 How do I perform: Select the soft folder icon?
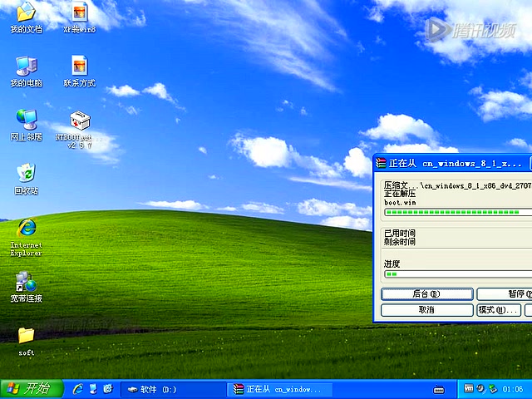tap(26, 342)
